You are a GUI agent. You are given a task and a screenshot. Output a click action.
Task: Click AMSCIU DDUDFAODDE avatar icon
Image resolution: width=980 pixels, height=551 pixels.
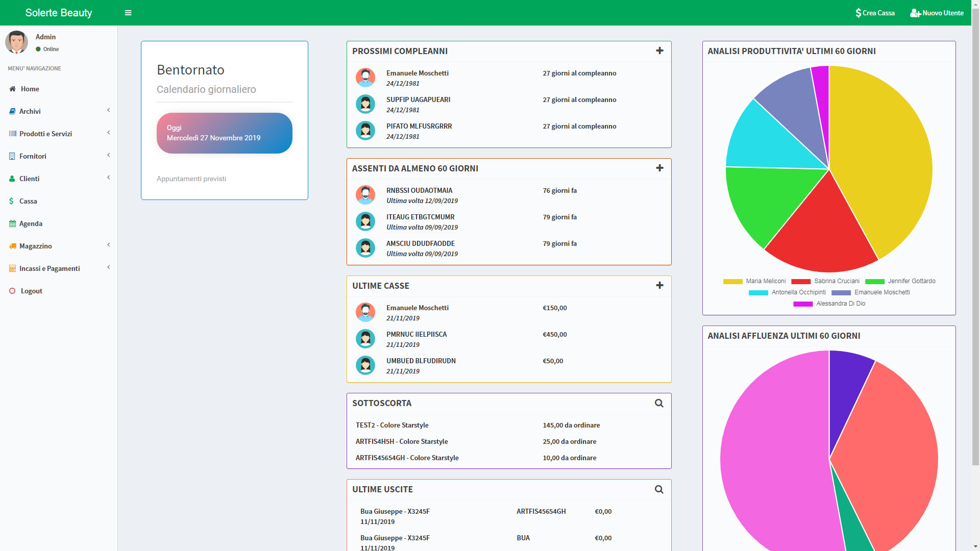(x=365, y=248)
